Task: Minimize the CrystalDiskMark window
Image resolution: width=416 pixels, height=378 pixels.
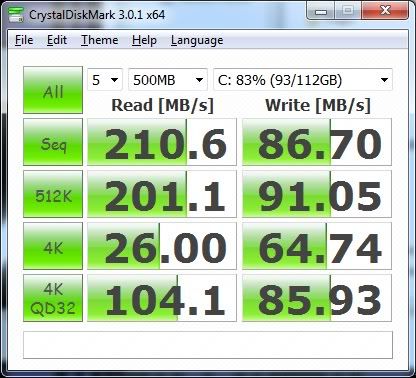Action: [x=321, y=12]
